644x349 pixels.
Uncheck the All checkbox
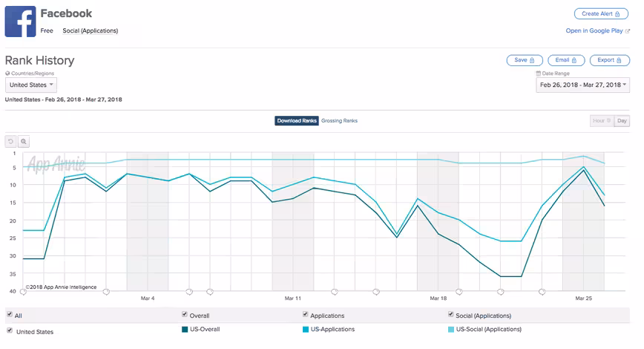[x=10, y=314]
